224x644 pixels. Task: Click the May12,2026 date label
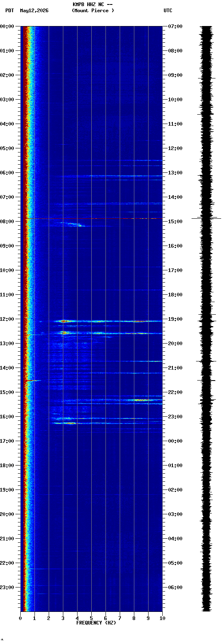click(34, 11)
